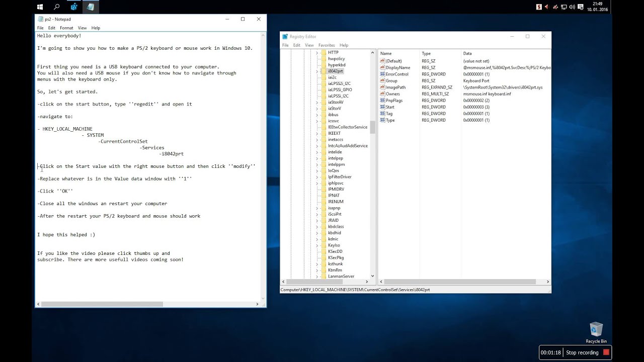Open Registry Editor File menu
The height and width of the screenshot is (362, 644).
285,45
